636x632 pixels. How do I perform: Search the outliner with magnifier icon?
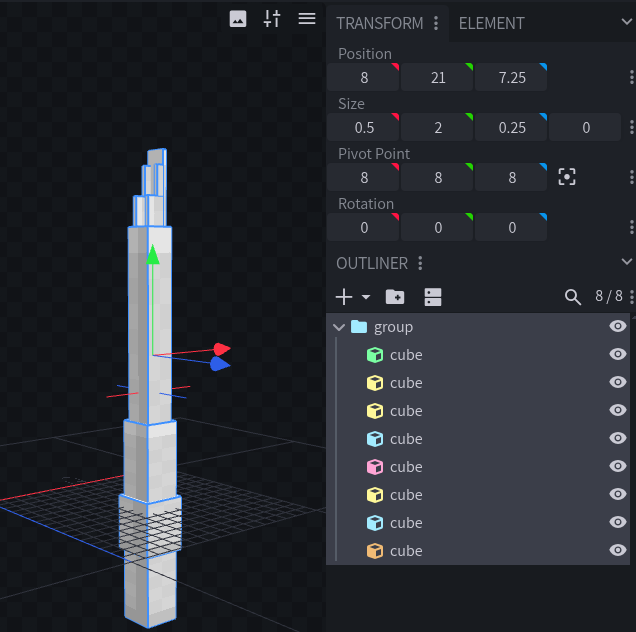[x=573, y=297]
